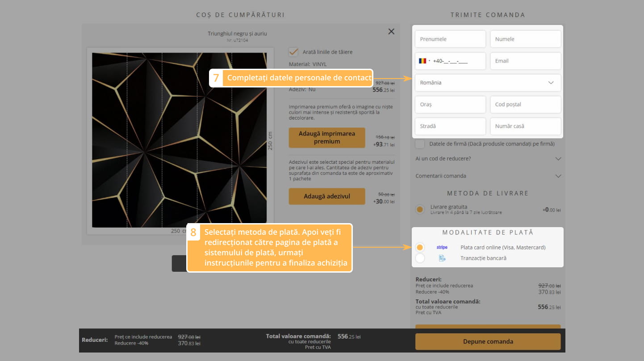Select 'Plata card online' radio button
This screenshot has width=644, height=361.
[420, 247]
